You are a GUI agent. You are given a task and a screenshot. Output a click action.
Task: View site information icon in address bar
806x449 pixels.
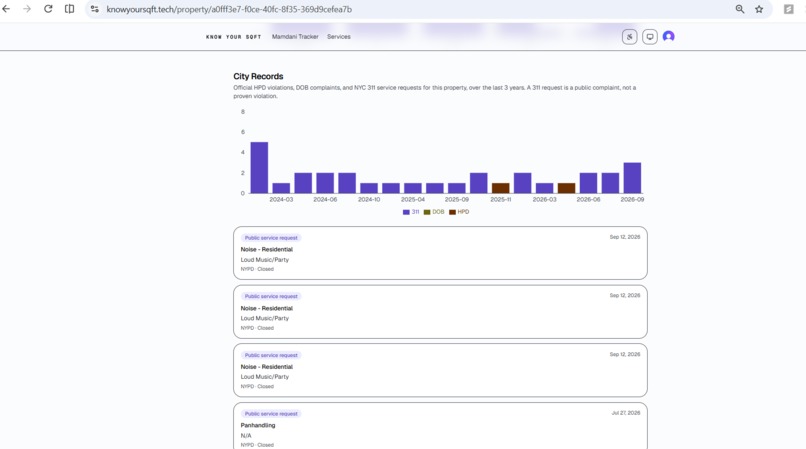[x=95, y=9]
